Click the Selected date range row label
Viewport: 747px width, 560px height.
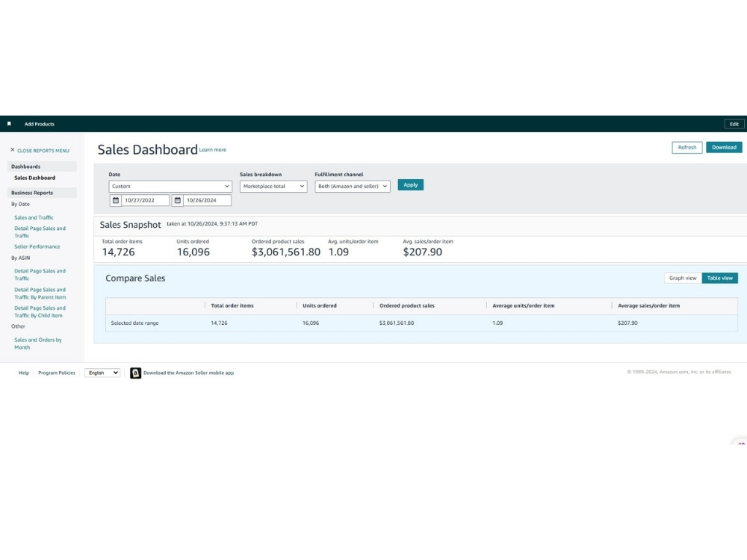pos(134,323)
